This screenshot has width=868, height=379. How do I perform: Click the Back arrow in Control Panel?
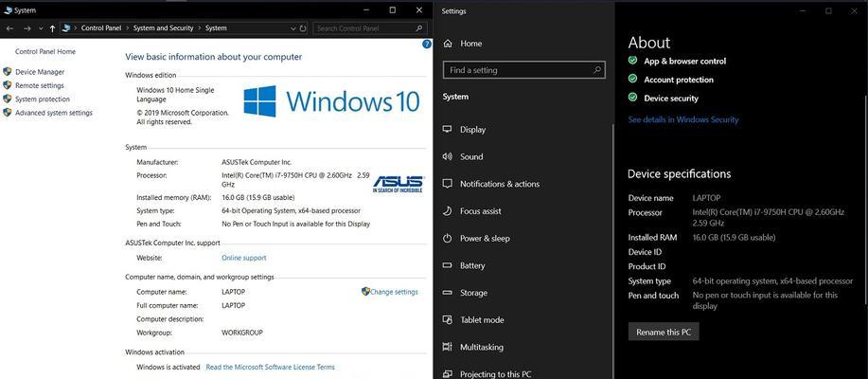[10, 28]
